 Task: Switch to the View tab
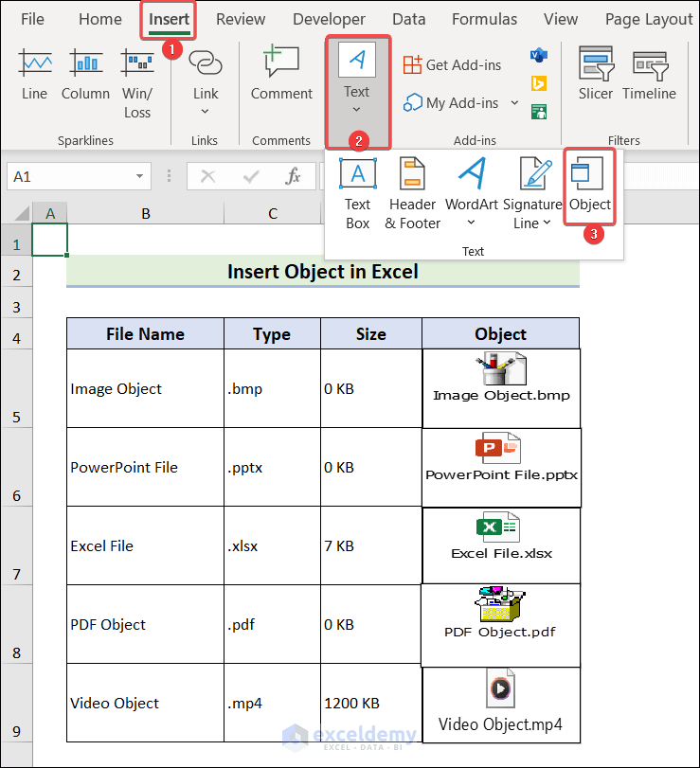[561, 19]
